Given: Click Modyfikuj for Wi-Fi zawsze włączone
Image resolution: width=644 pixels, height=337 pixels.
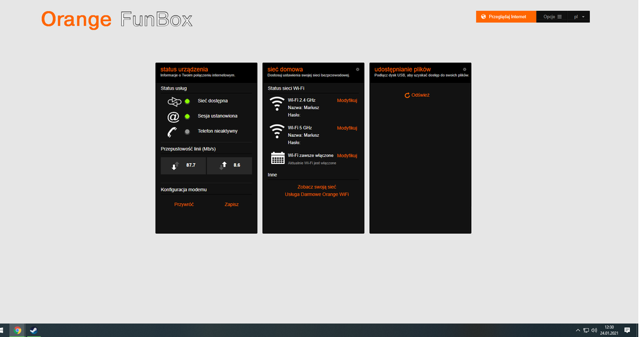Looking at the screenshot, I should coord(347,156).
